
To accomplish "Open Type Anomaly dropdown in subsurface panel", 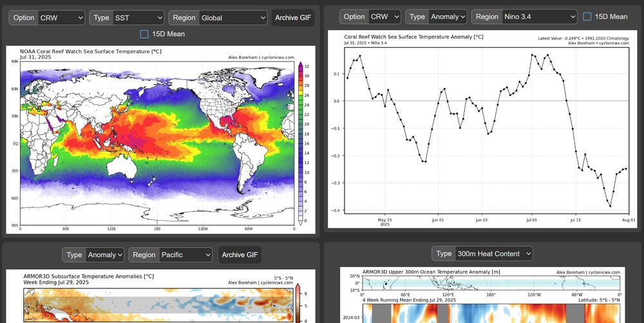I will tap(93, 255).
